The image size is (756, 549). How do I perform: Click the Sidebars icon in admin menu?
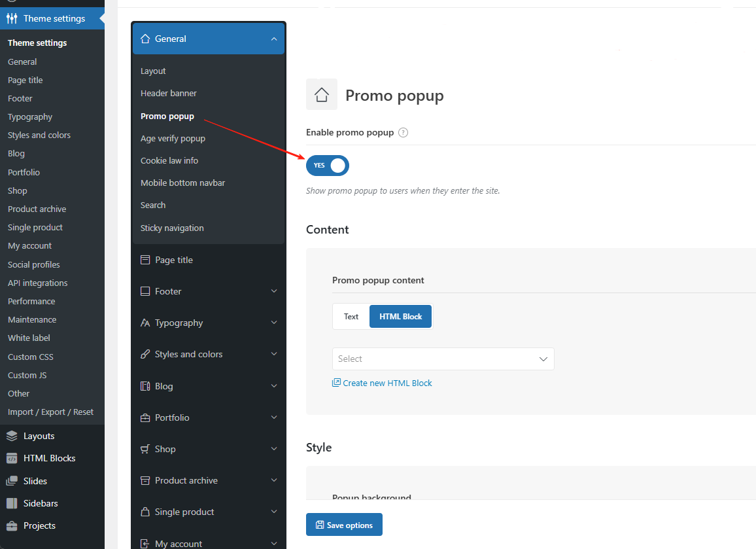click(x=12, y=503)
